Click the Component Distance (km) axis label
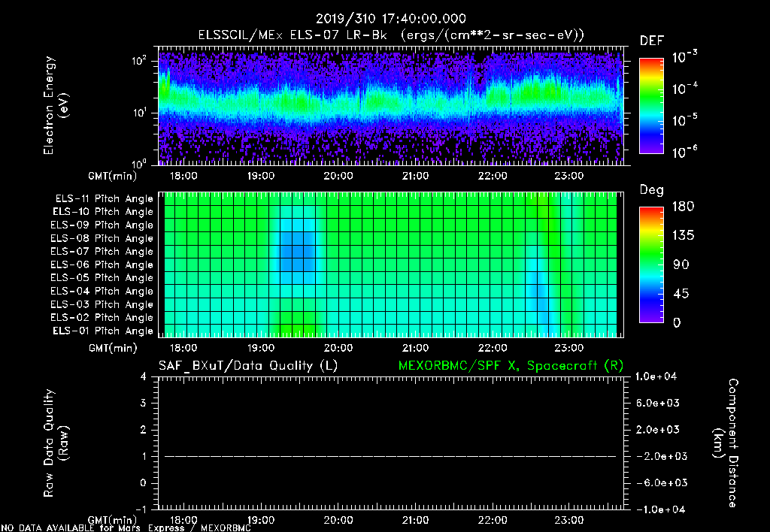 [x=726, y=443]
